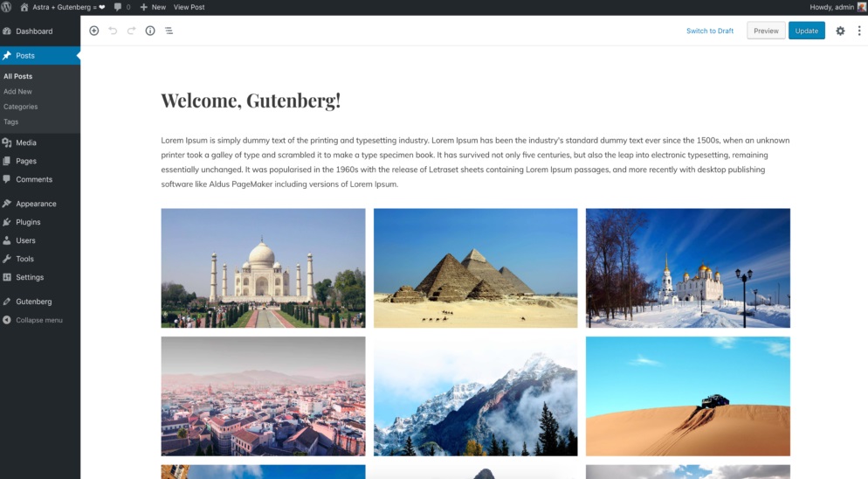Click the Tools wrench icon
868x479 pixels.
click(x=7, y=259)
